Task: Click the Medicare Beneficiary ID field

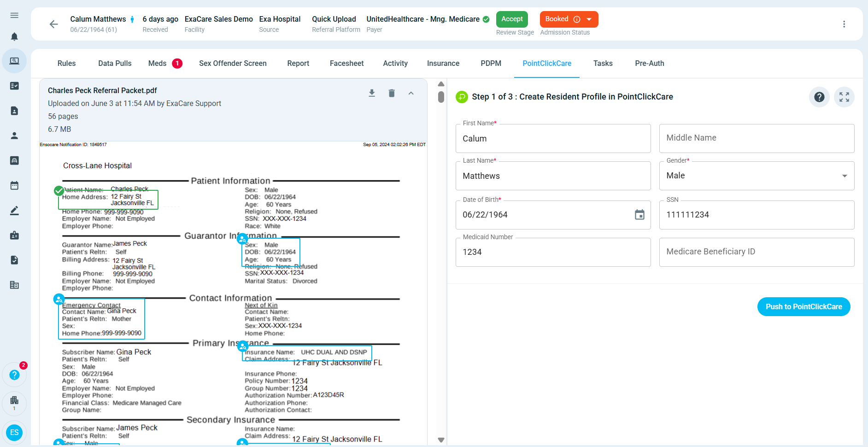Action: click(x=757, y=252)
